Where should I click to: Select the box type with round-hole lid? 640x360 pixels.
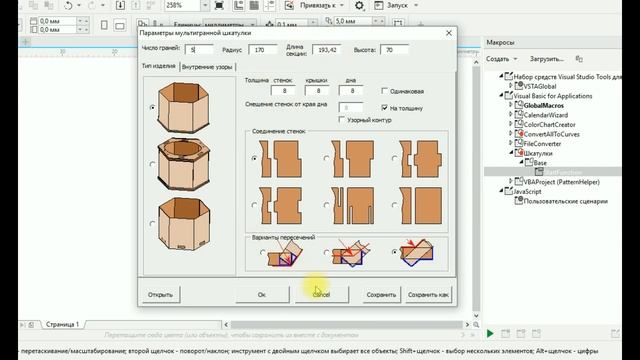coord(152,164)
